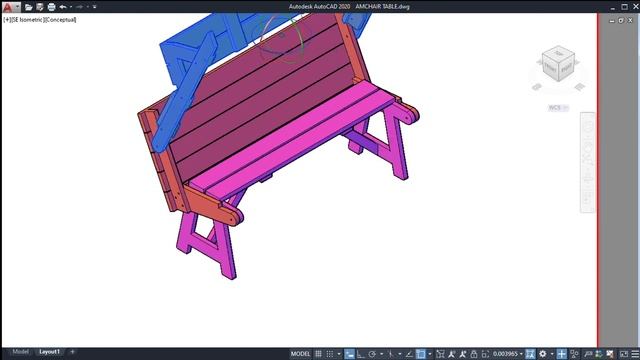The image size is (640, 360).
Task: Click the Plot printer icon
Action: 51,7
